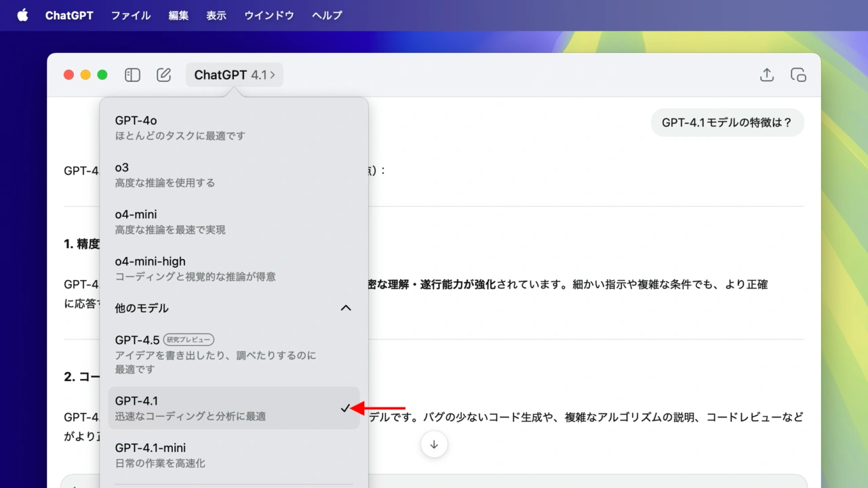This screenshot has width=868, height=488.
Task: Click the GPT-4.1モデルの特徴は？ message bubble
Action: click(727, 123)
